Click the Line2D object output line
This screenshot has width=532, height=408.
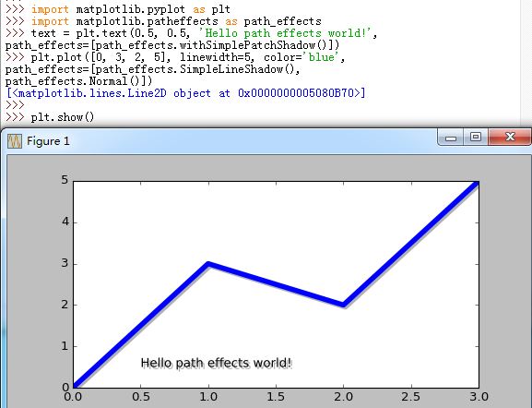coord(185,93)
